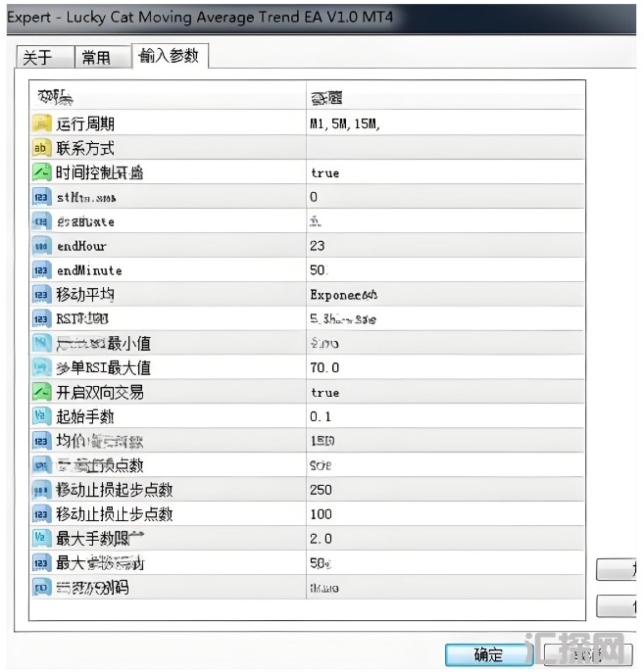Click the folder icon beside 运行周期
The image size is (644, 672).
click(x=41, y=123)
